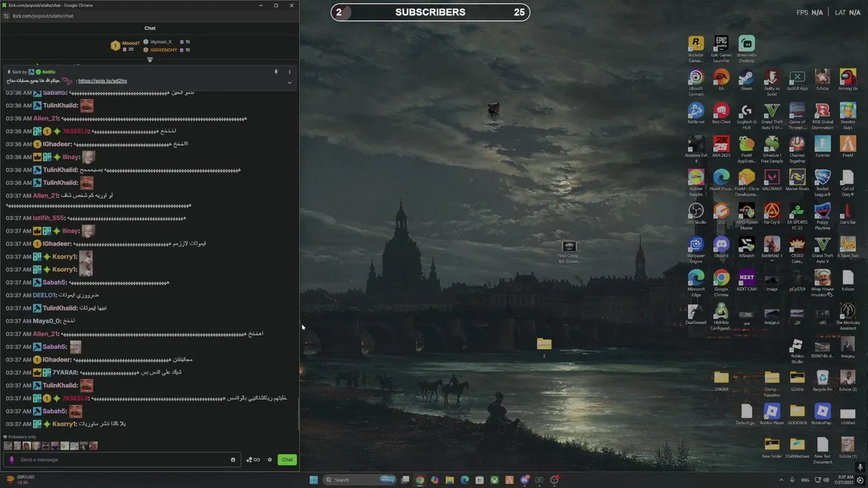Screen dimensions: 868x488
Task: Show hidden system tray icons
Action: point(781,480)
